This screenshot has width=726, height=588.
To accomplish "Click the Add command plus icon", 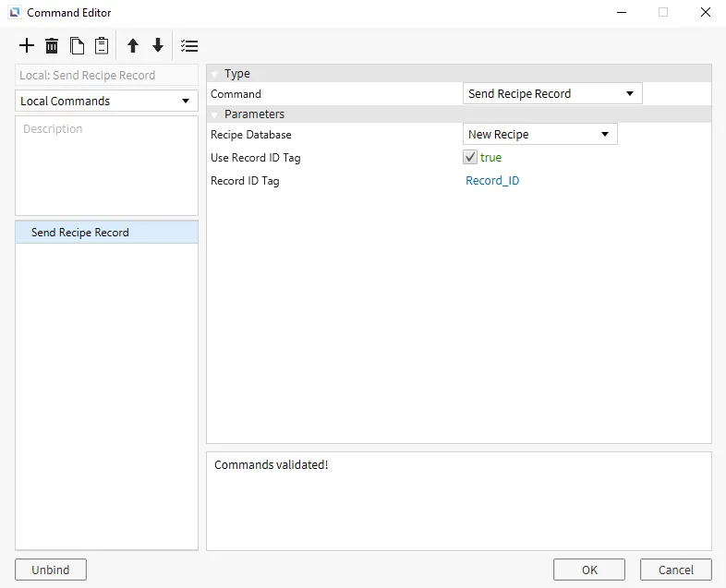I will [x=27, y=46].
